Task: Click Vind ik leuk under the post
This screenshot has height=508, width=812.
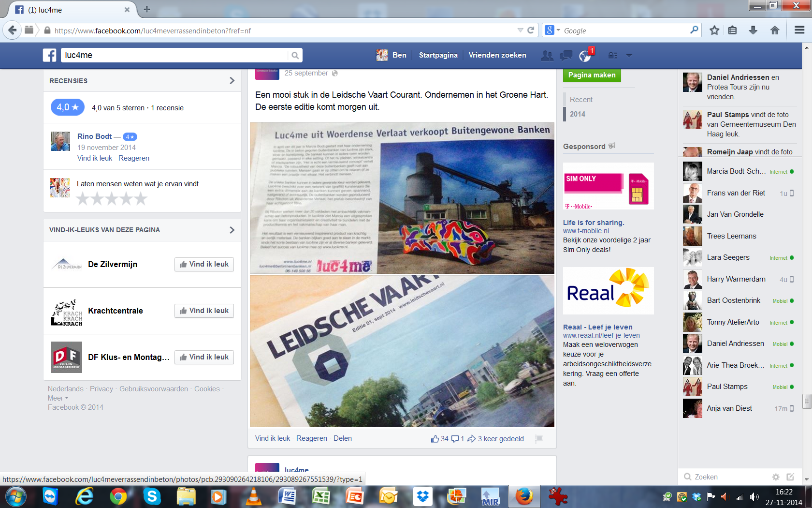Action: point(273,438)
